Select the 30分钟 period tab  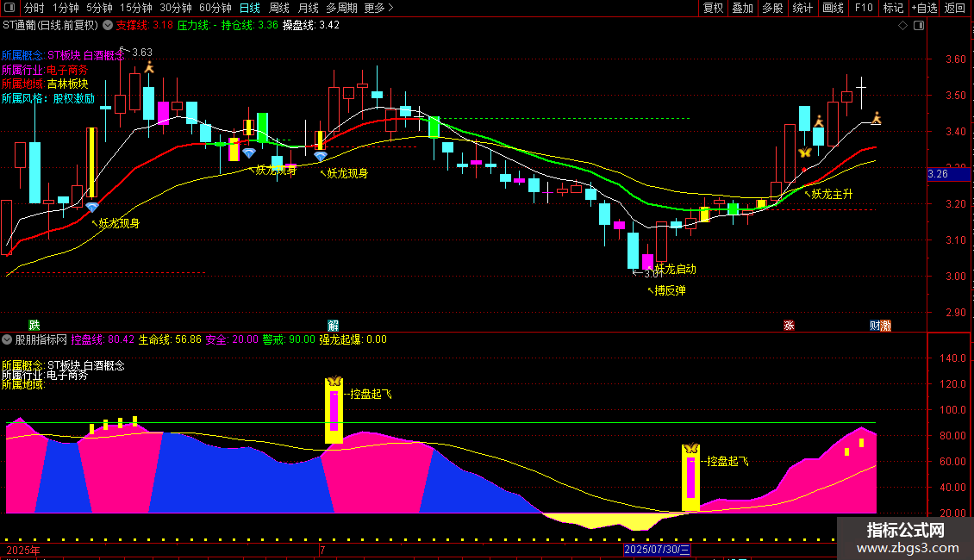[x=175, y=8]
